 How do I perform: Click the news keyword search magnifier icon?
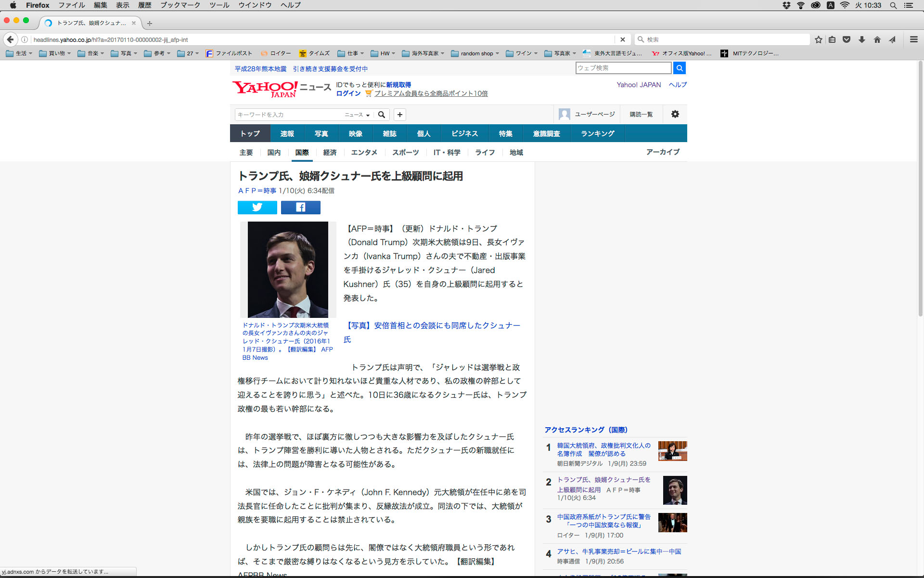coord(381,115)
